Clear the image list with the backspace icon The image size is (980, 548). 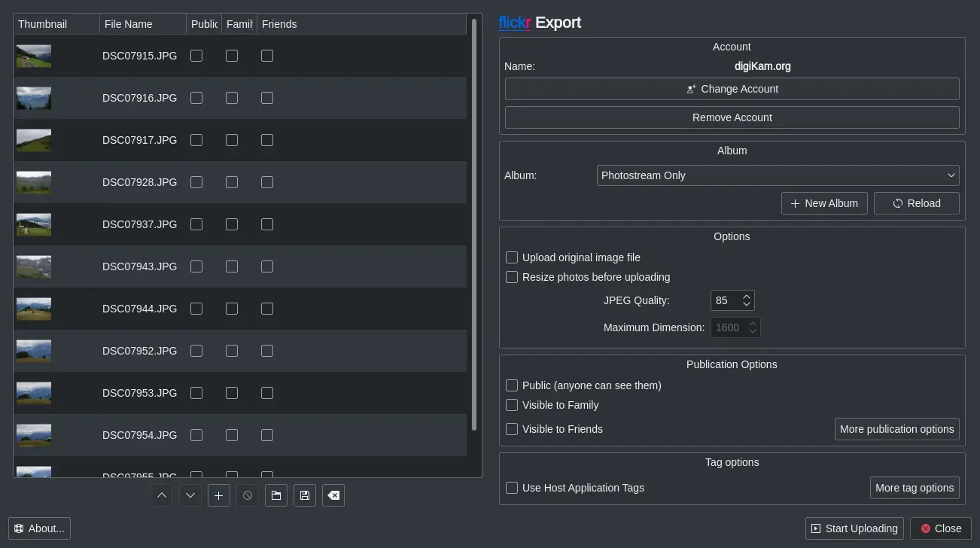click(333, 495)
